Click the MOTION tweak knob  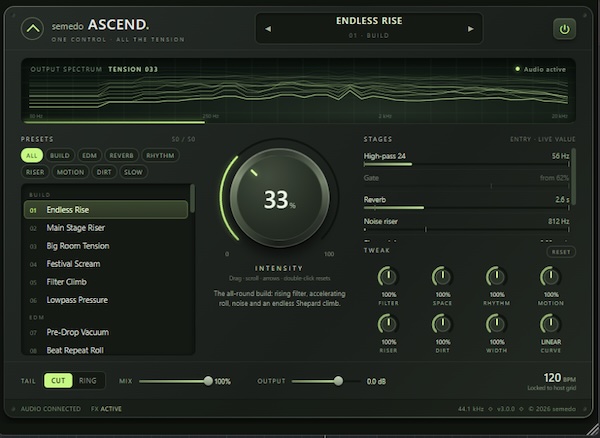point(551,276)
